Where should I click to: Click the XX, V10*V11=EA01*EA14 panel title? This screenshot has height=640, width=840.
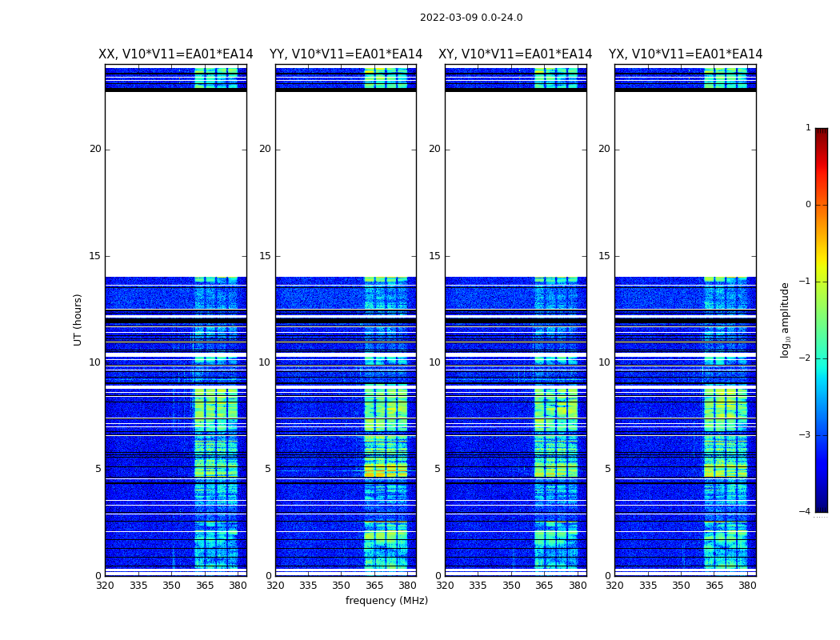[176, 54]
